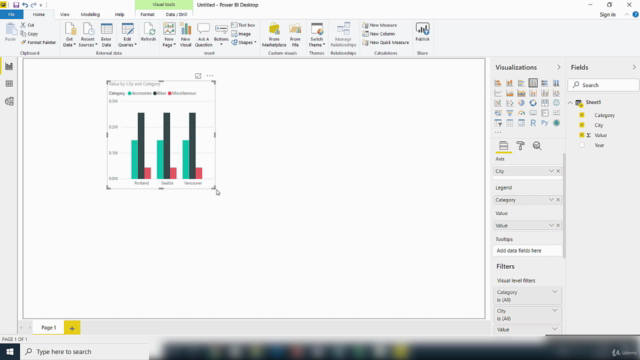
Task: Switch to the Data view sidebar icon
Action: (x=9, y=84)
